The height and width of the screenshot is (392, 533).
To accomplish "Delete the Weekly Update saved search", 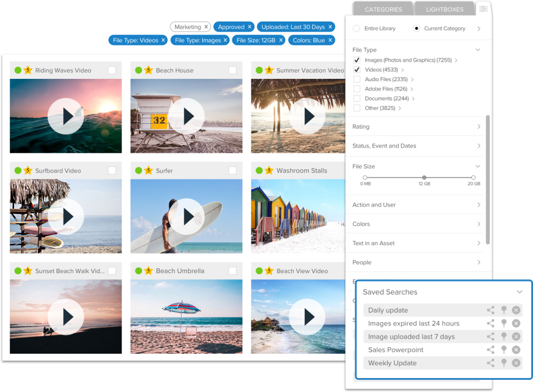I will coord(516,363).
